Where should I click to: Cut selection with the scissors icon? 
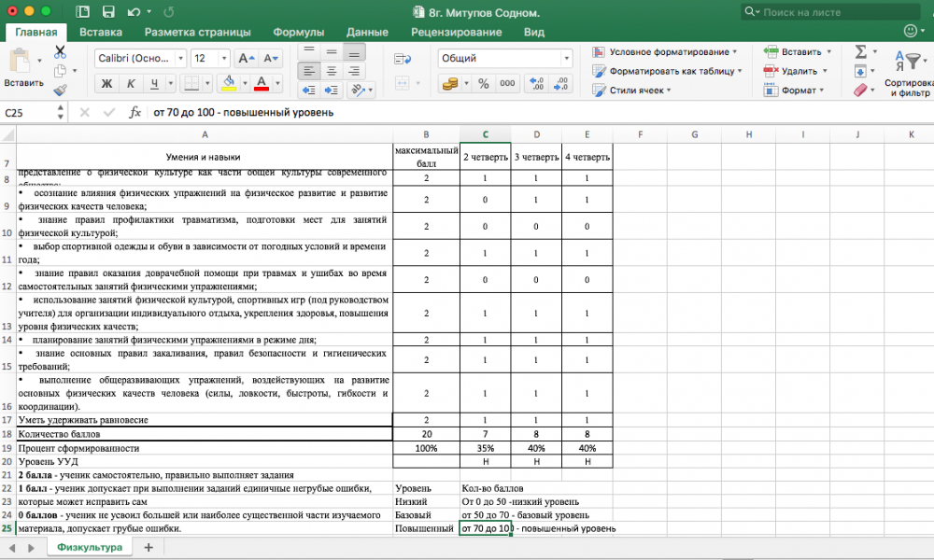60,52
